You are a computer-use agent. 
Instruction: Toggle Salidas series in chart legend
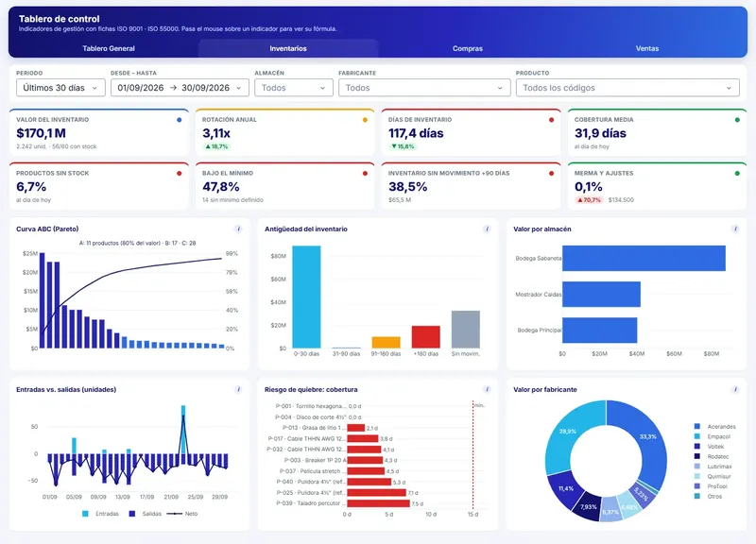(x=146, y=514)
